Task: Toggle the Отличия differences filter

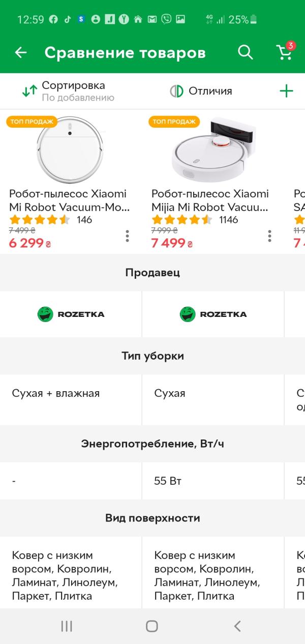Action: point(201,91)
